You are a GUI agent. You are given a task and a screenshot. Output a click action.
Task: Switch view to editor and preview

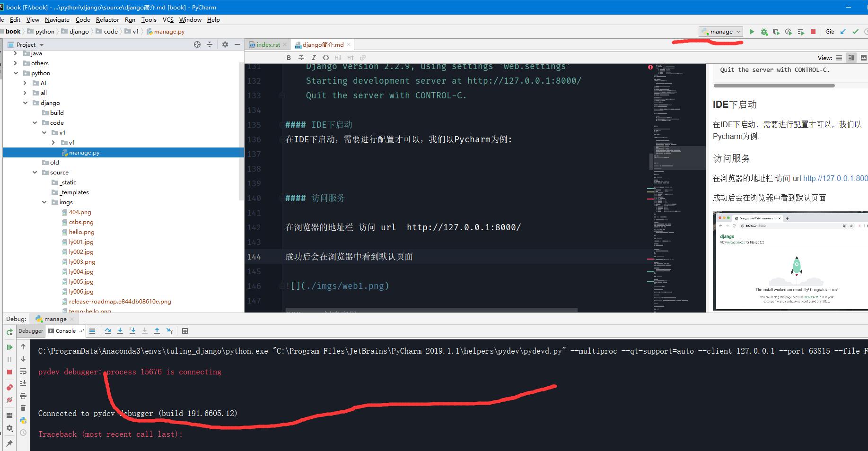(851, 58)
